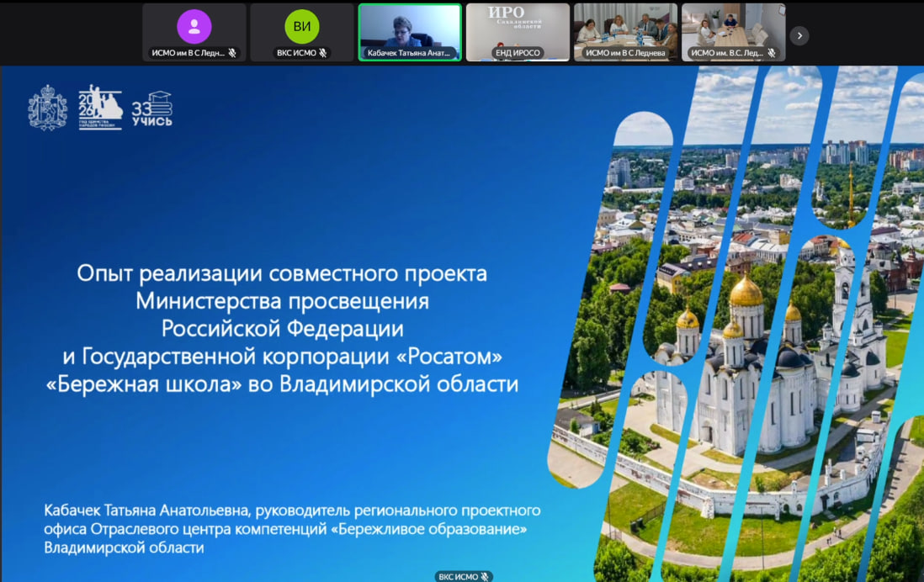Click slide title line "Опыт реализации совместного проекта"

tap(282, 273)
